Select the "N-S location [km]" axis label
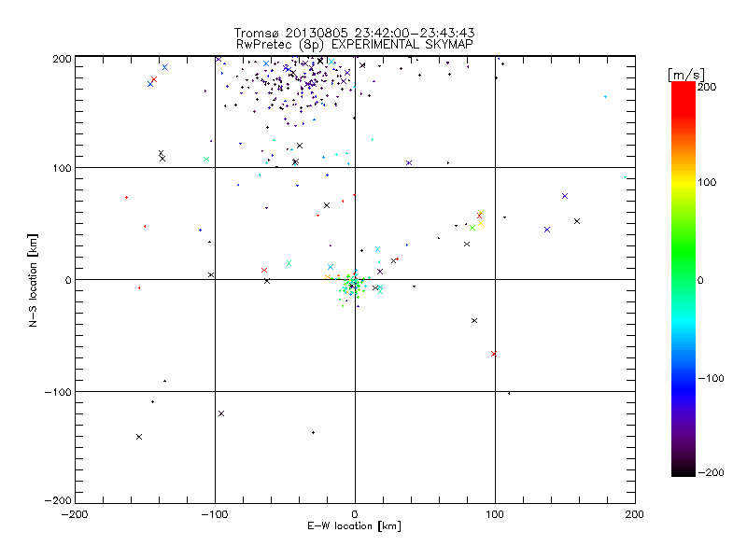The width and height of the screenshot is (747, 560). (x=33, y=280)
